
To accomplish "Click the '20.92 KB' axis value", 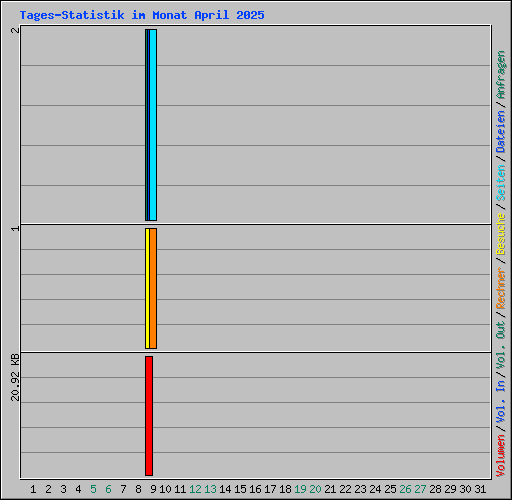I will pyautogui.click(x=15, y=377).
